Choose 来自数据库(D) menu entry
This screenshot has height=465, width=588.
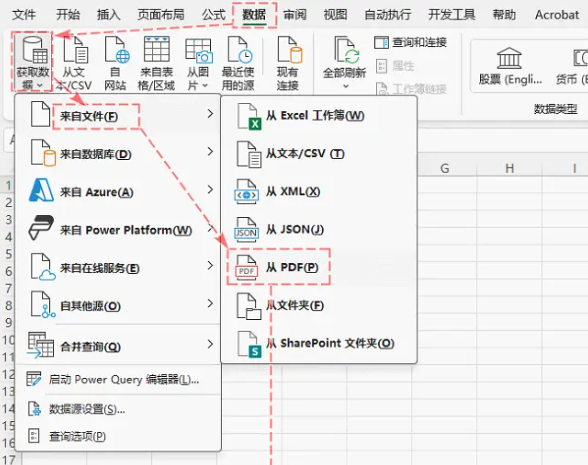pos(118,152)
